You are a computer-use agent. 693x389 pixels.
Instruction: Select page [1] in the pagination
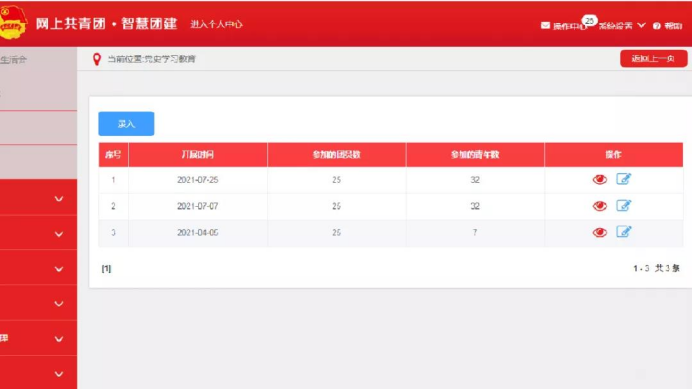pyautogui.click(x=106, y=269)
